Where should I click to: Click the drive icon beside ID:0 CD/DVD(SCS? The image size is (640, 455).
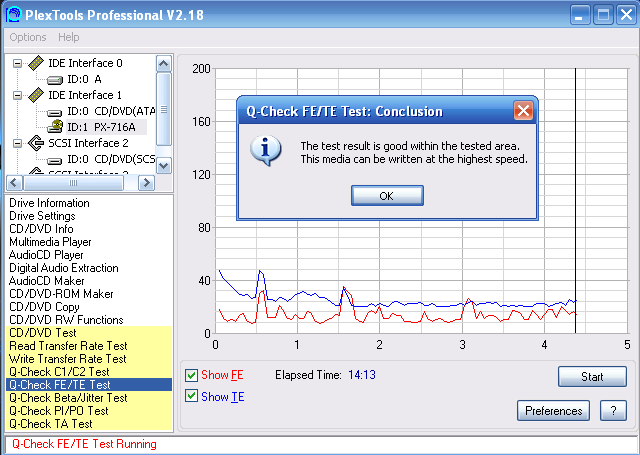(x=54, y=160)
